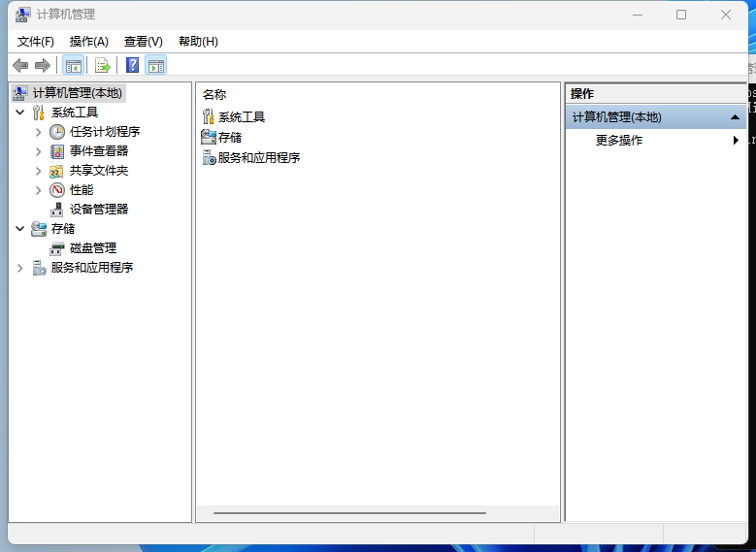Click the Export List toolbar icon
Image resolution: width=756 pixels, height=552 pixels.
(x=102, y=65)
